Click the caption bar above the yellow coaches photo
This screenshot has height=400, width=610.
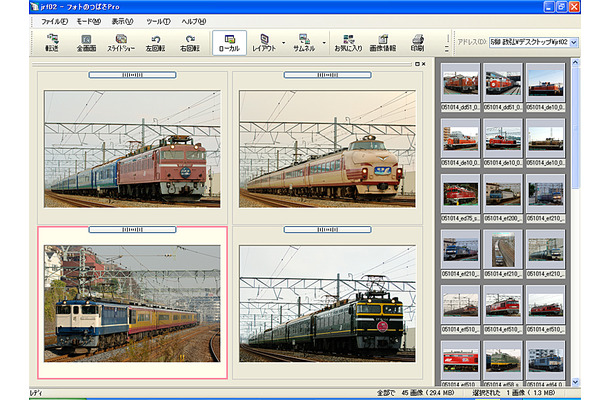pyautogui.click(x=132, y=230)
